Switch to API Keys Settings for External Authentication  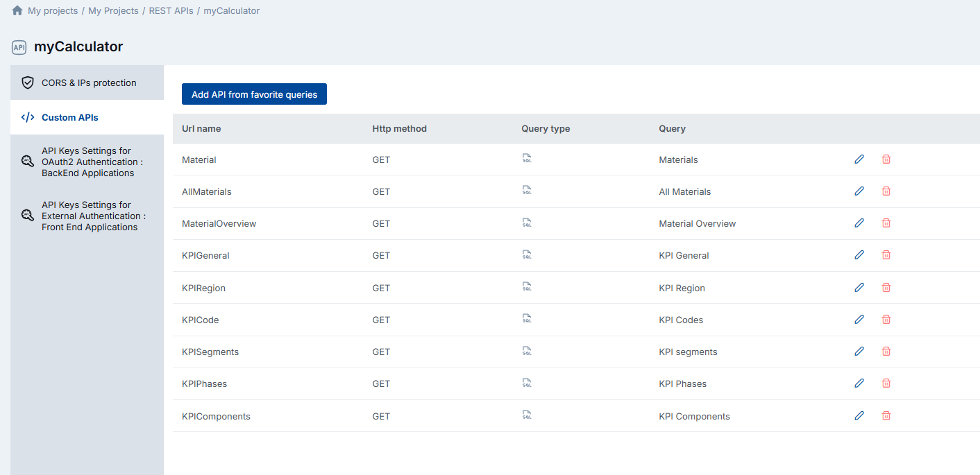(93, 216)
